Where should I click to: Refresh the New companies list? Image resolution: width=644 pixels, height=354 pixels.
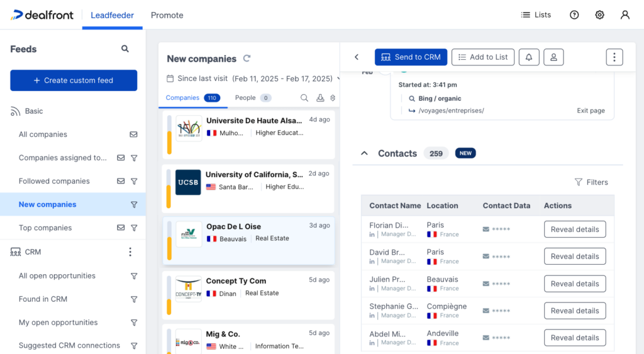[247, 58]
